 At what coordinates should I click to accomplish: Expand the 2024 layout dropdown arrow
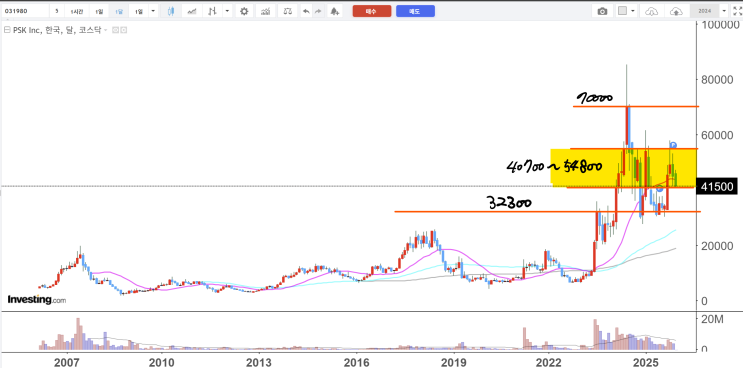[724, 11]
